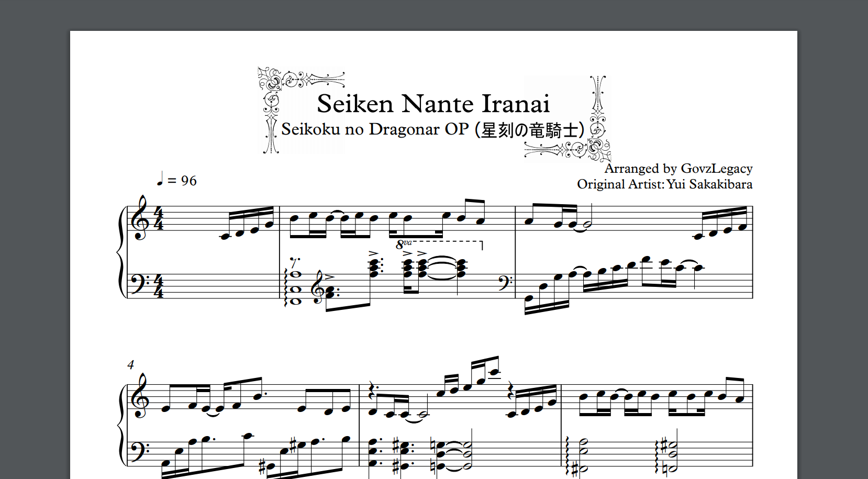Screen dimensions: 868x479
Task: Click the measure number 4
Action: point(130,364)
